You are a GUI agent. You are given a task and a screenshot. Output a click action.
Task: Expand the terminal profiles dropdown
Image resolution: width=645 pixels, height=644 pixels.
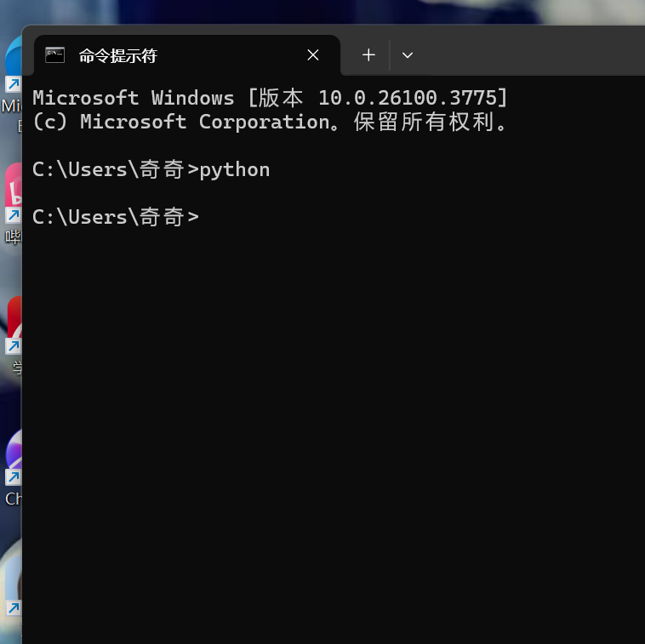click(x=408, y=55)
